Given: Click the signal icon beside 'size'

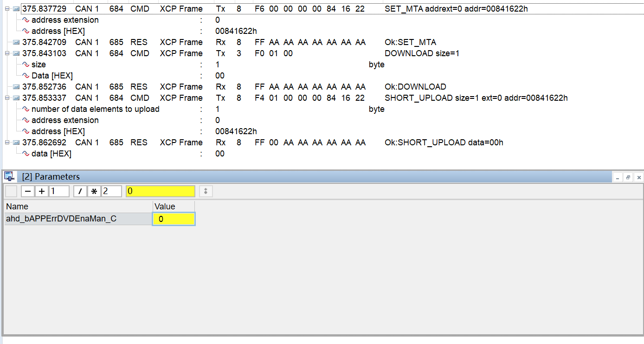Looking at the screenshot, I should tap(26, 65).
